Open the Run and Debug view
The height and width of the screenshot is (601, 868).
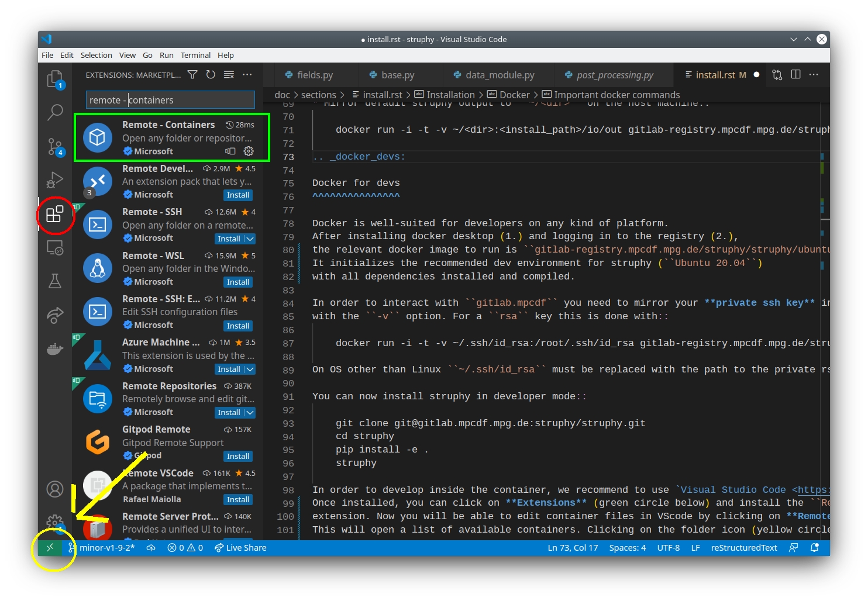pos(55,180)
